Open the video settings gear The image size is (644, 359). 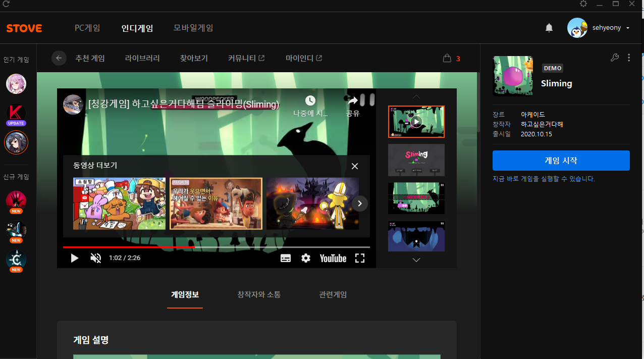point(306,258)
